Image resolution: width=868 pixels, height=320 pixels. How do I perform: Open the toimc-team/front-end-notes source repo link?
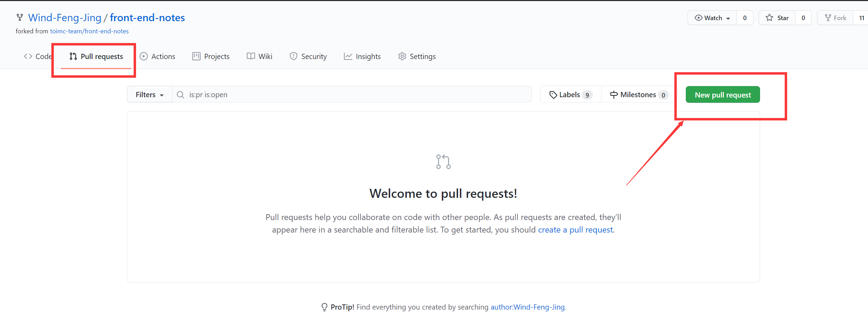[x=89, y=31]
